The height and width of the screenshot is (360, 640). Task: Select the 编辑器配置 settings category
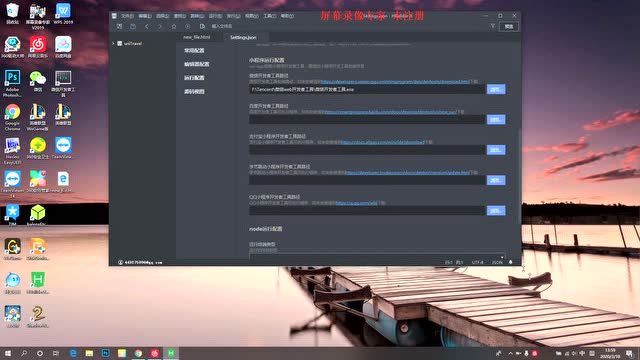coord(196,64)
